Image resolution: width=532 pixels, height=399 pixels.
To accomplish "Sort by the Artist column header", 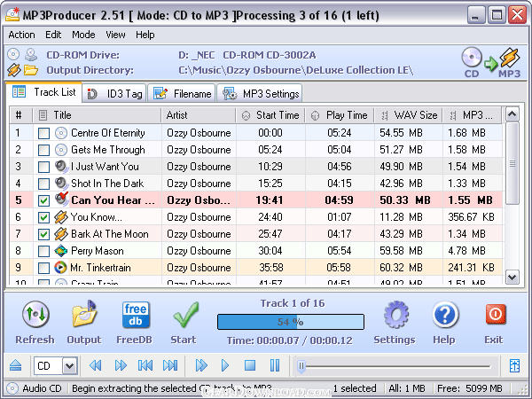I will pyautogui.click(x=199, y=115).
